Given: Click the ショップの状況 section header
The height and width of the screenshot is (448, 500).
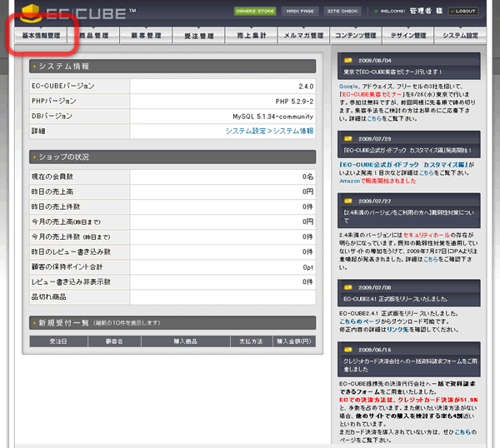Looking at the screenshot, I should [172, 157].
